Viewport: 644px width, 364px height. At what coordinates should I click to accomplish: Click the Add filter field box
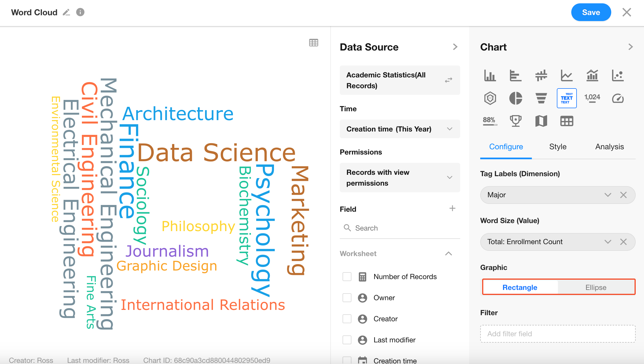pos(558,334)
